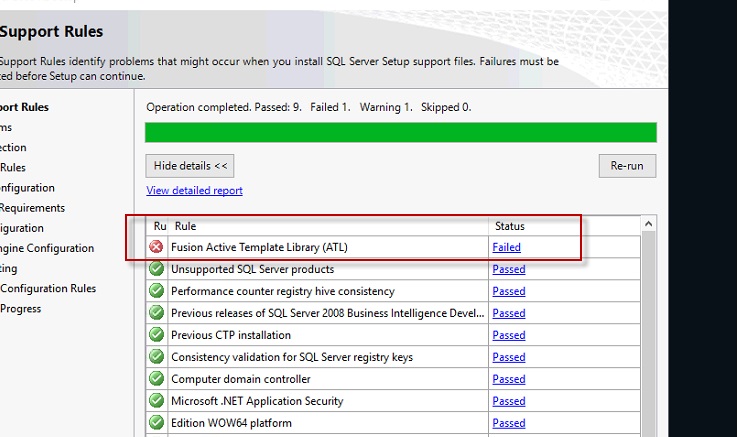Select the bold Support Rules step in sidebar

coord(25,107)
